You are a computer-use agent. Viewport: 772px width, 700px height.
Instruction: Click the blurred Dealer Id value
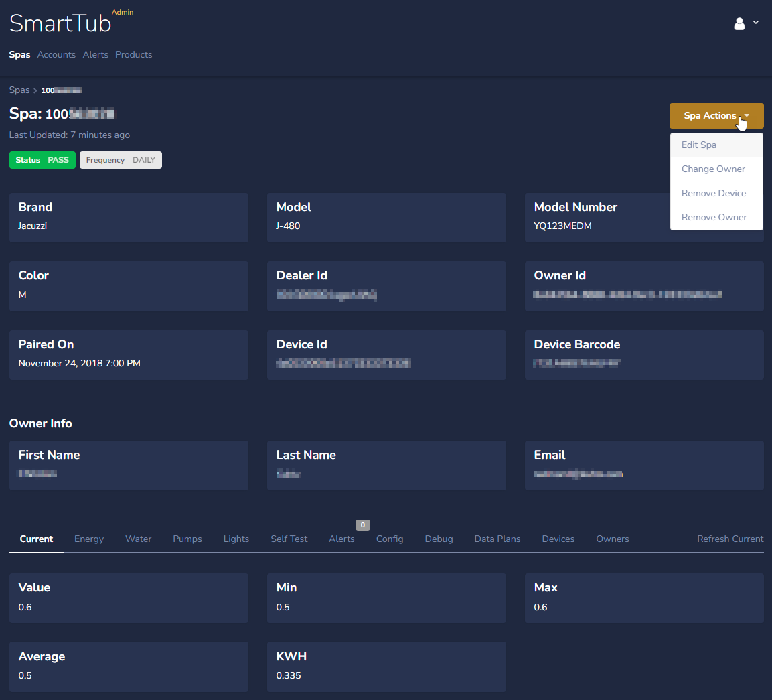(x=327, y=295)
